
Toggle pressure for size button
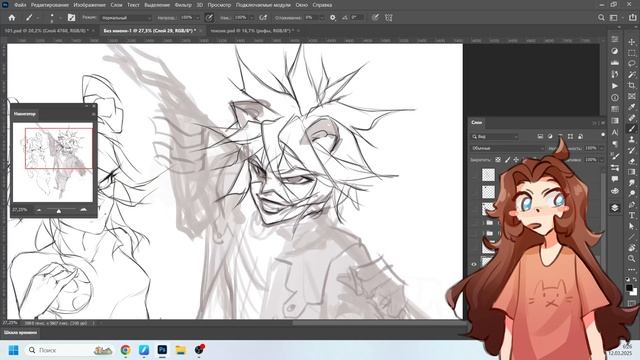375,18
